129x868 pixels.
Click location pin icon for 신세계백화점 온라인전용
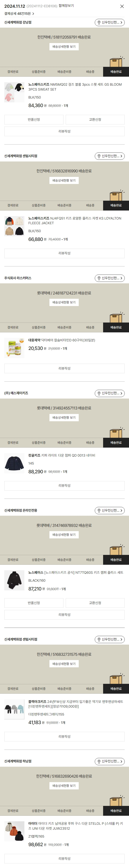coord(99,511)
